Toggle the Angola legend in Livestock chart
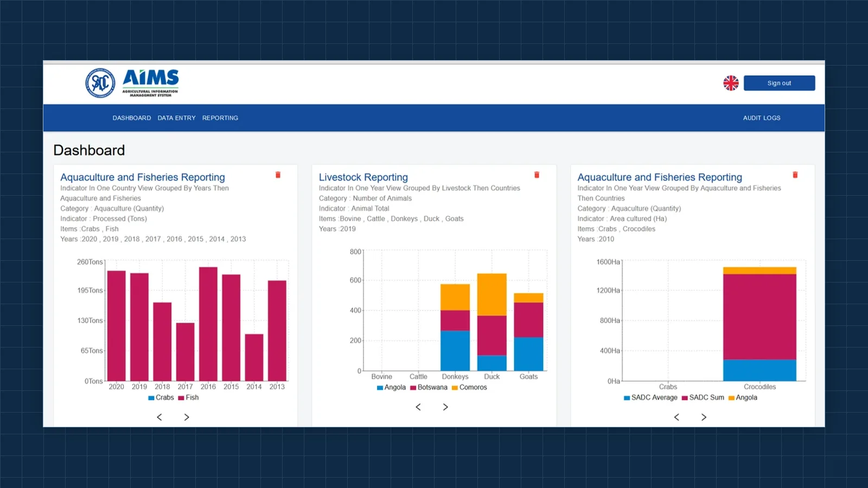Screen dimensions: 868x488 391,387
